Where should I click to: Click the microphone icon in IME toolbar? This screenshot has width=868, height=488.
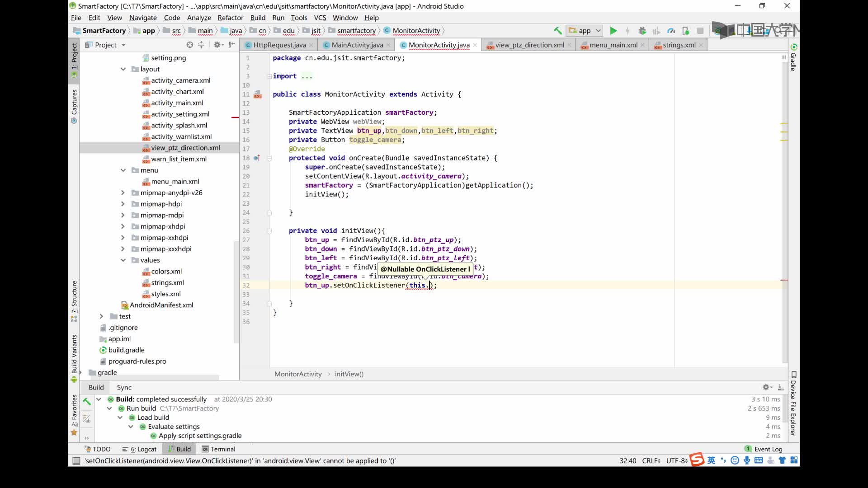(747, 460)
